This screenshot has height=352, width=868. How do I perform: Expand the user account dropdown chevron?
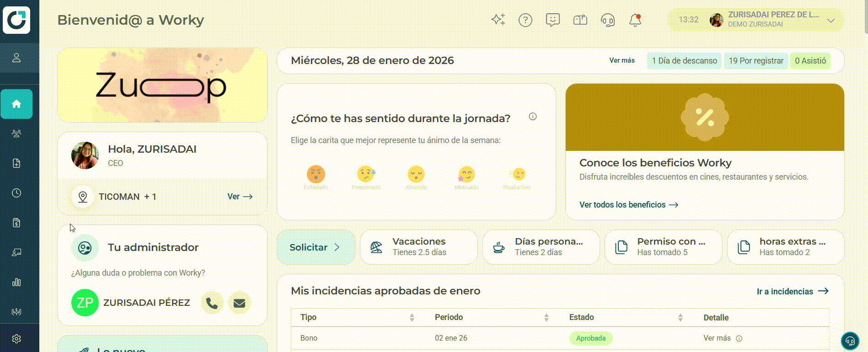pos(831,21)
